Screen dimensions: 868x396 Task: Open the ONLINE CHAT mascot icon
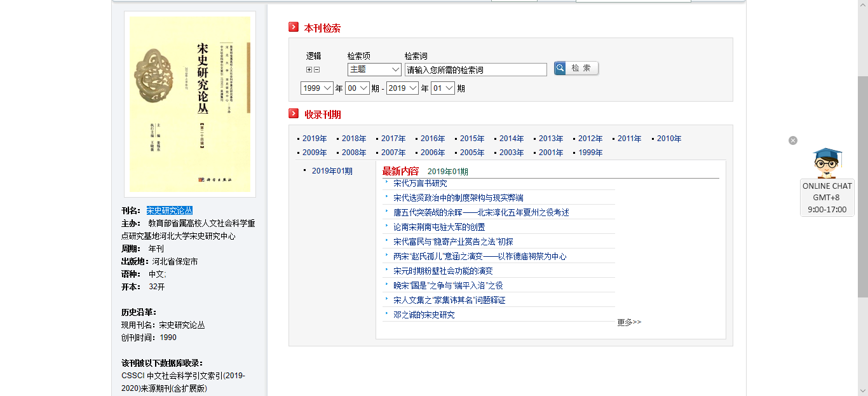pyautogui.click(x=827, y=163)
